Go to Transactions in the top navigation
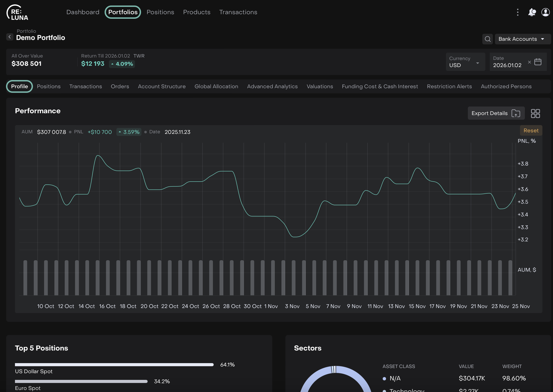This screenshot has height=392, width=553. click(238, 12)
